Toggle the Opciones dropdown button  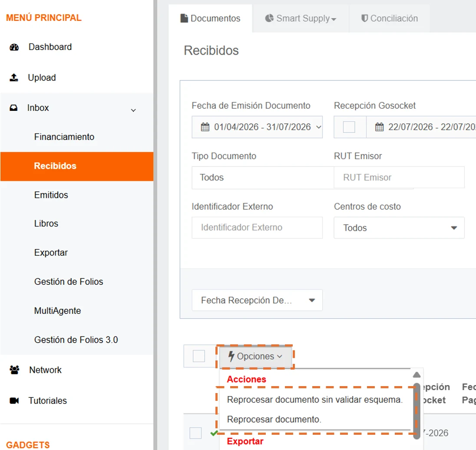tap(255, 356)
